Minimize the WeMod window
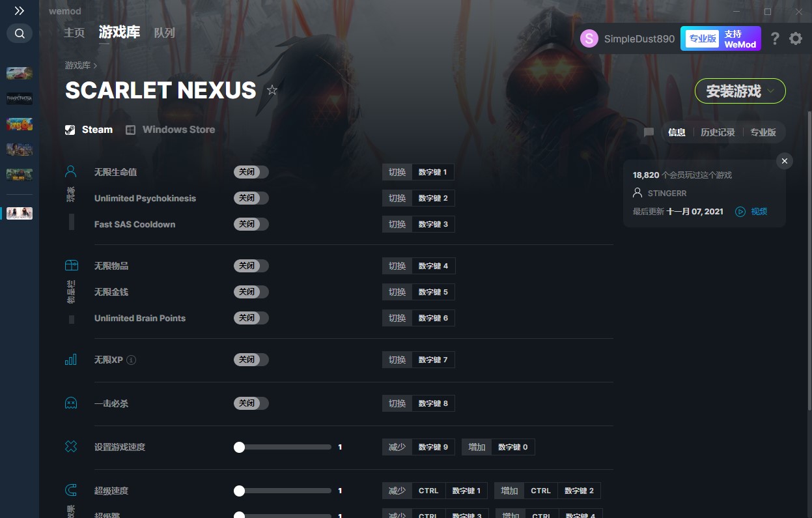The width and height of the screenshot is (812, 518). pyautogui.click(x=736, y=12)
